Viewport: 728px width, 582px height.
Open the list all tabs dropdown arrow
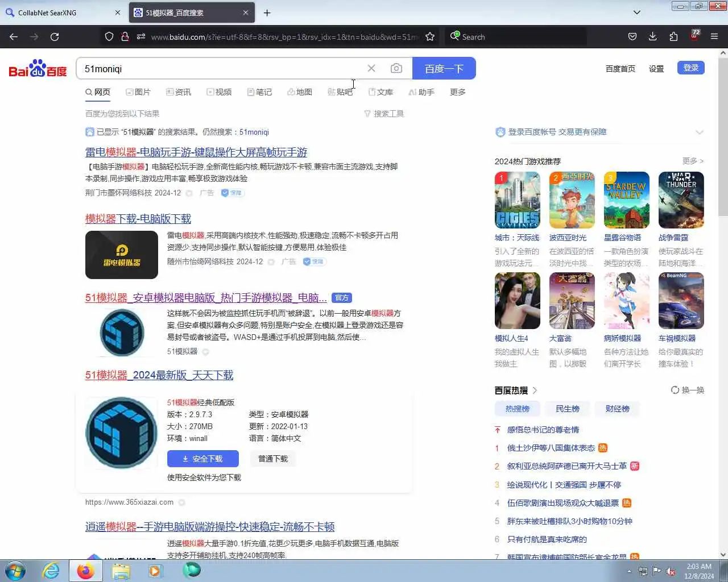pyautogui.click(x=636, y=13)
